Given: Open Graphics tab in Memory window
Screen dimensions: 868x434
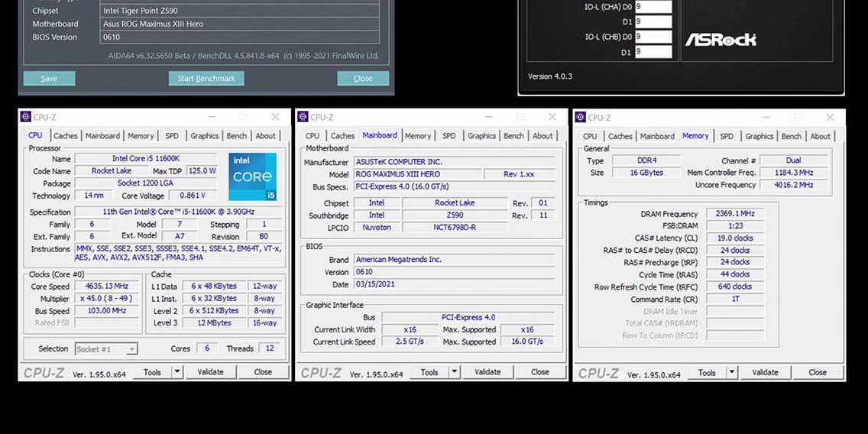Looking at the screenshot, I should [x=759, y=136].
